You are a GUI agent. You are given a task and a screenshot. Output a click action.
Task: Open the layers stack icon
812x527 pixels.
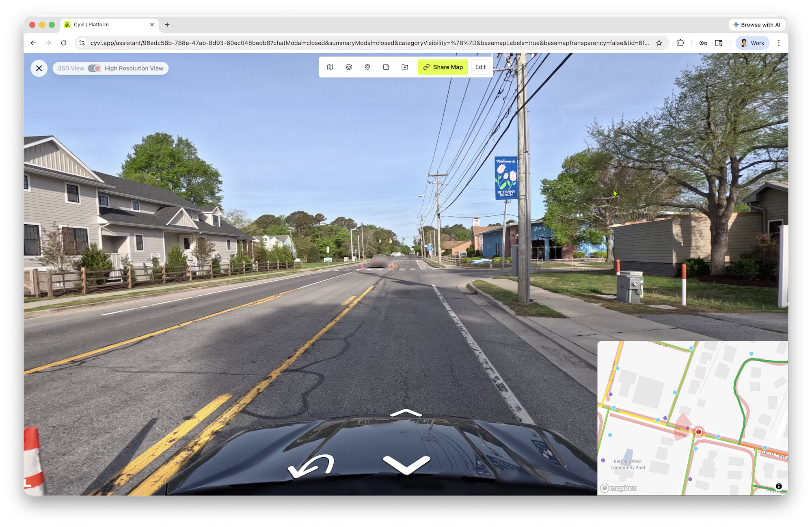point(349,67)
